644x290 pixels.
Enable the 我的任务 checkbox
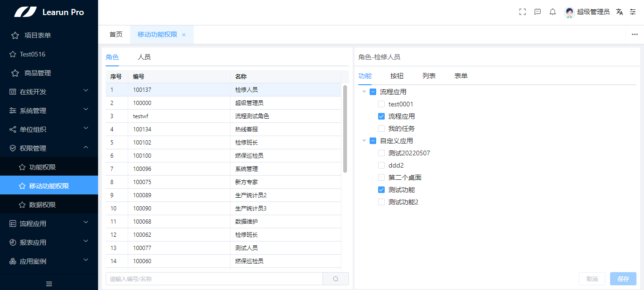[381, 129]
